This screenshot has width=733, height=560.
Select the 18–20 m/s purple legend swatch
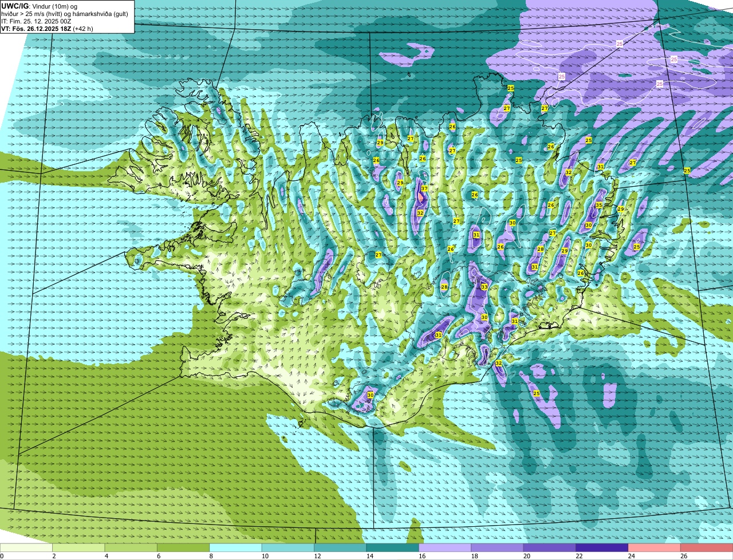498,547
